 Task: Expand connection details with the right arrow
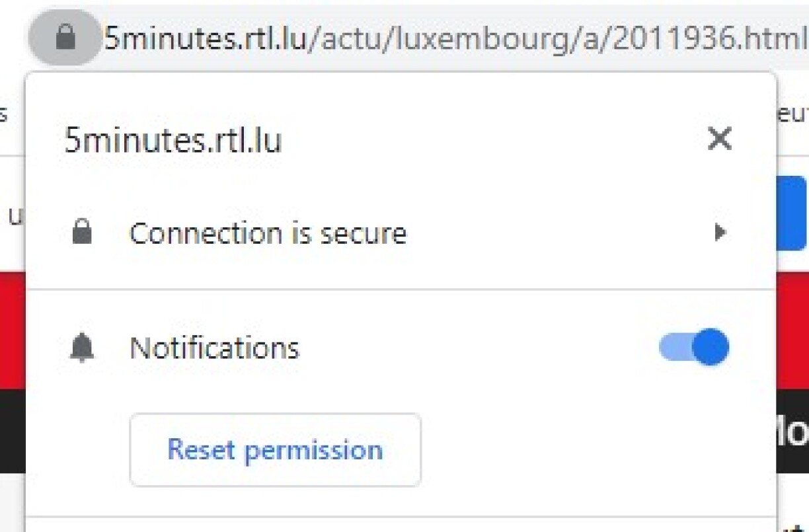pos(720,233)
